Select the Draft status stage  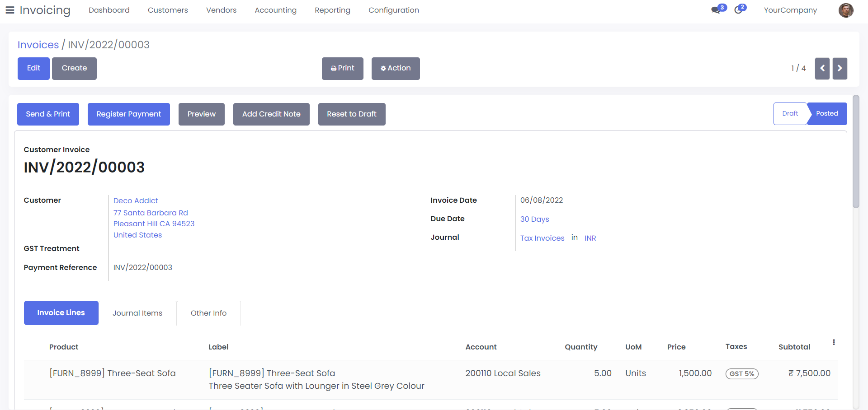(x=790, y=114)
